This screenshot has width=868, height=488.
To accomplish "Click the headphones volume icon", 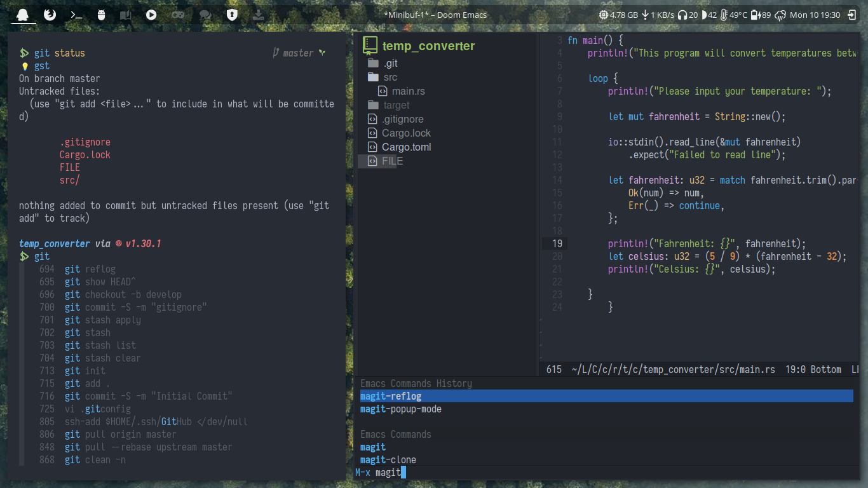I will pos(682,15).
